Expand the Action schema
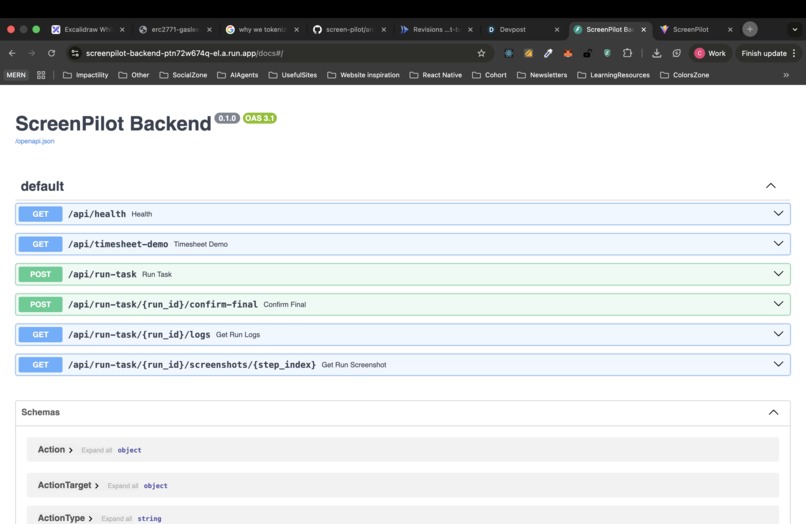This screenshot has width=806, height=524. tap(55, 449)
